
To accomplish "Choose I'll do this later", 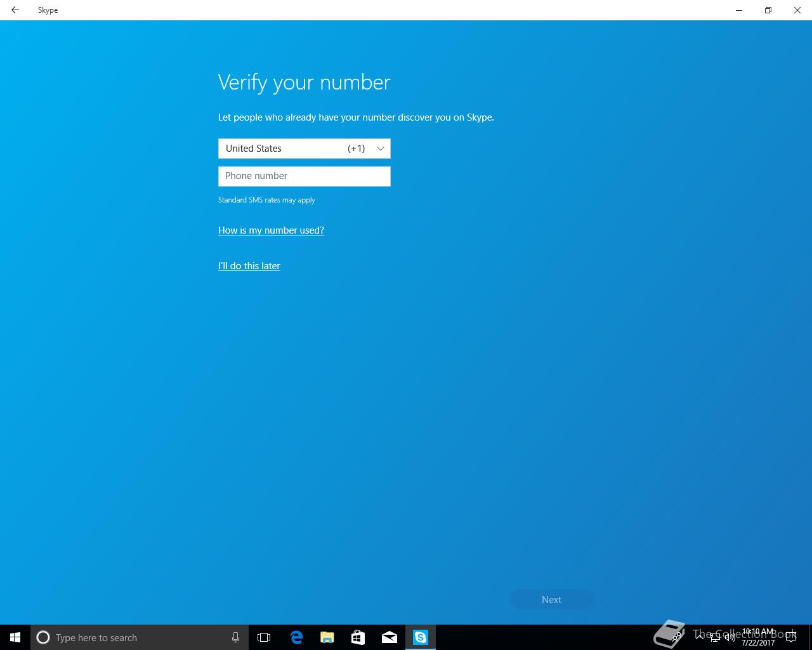I will (x=249, y=266).
